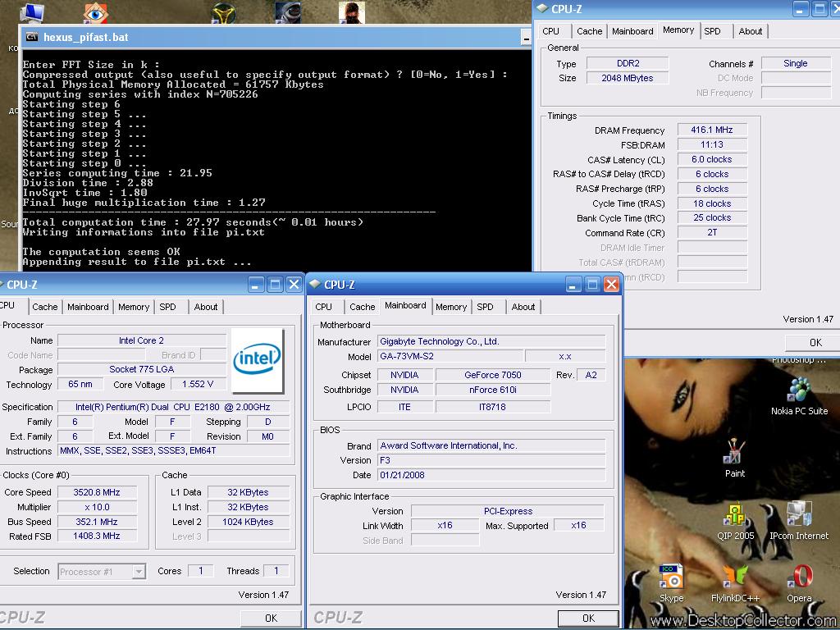Open Cache tab in the Mainboard CPU-Z window

coord(362,307)
